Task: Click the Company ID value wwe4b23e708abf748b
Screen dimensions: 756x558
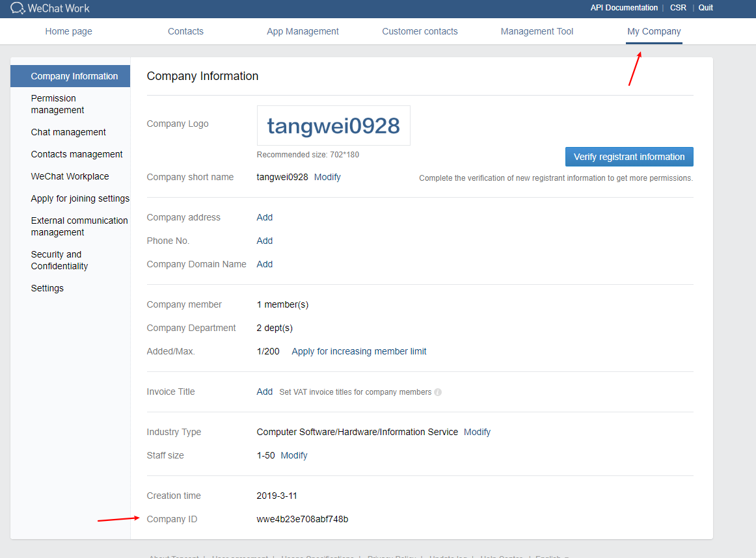Action: pos(303,519)
